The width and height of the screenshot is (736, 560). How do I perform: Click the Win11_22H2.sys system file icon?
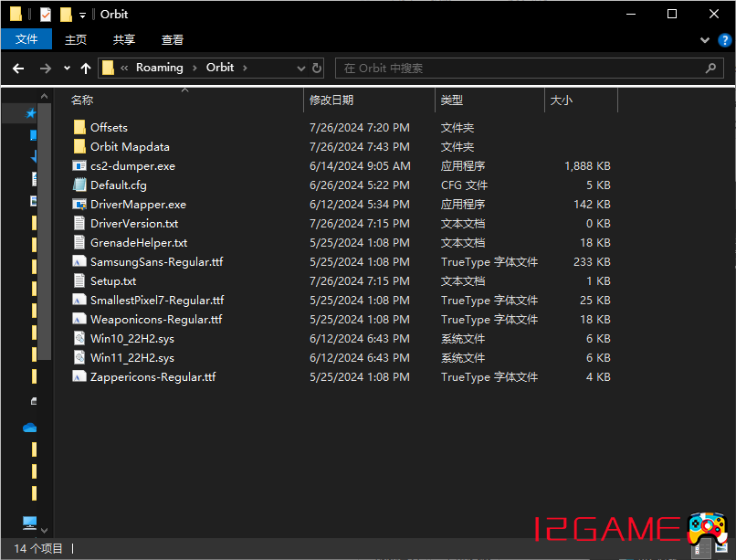coord(79,358)
